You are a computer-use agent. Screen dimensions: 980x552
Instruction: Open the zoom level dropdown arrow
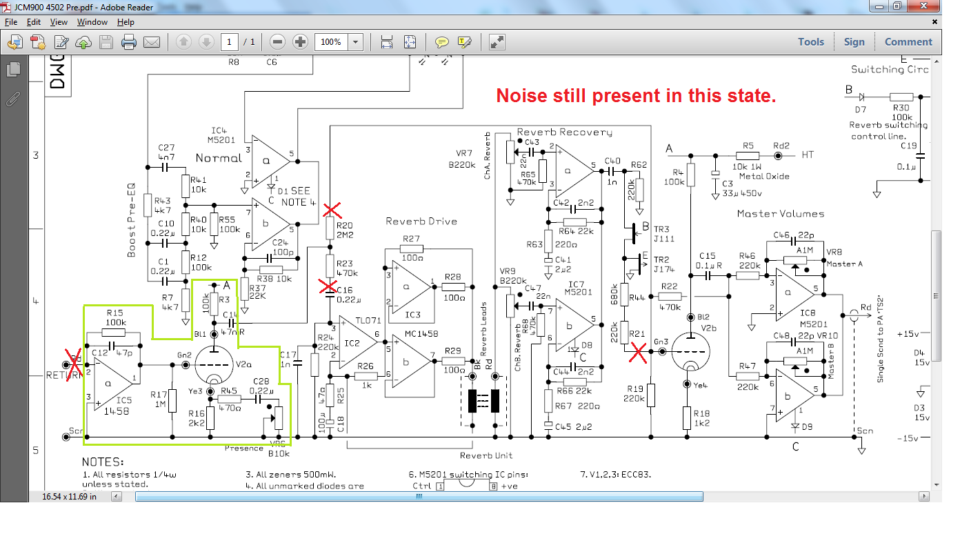click(356, 42)
